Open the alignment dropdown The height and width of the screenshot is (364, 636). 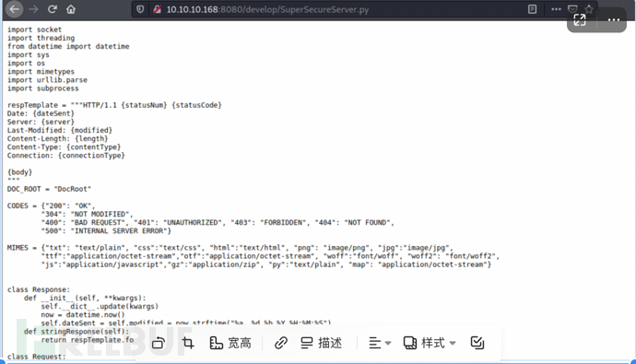coord(380,344)
